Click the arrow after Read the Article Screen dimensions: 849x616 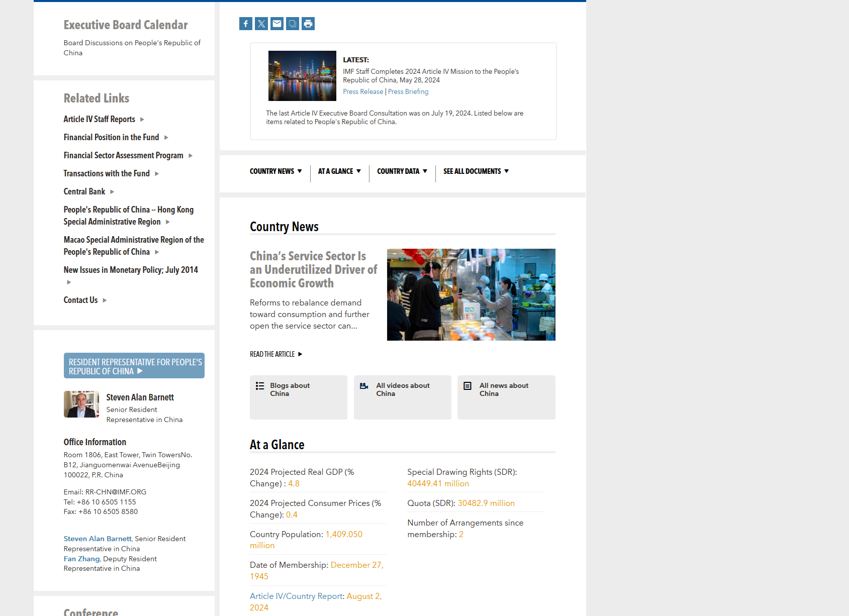pos(300,354)
